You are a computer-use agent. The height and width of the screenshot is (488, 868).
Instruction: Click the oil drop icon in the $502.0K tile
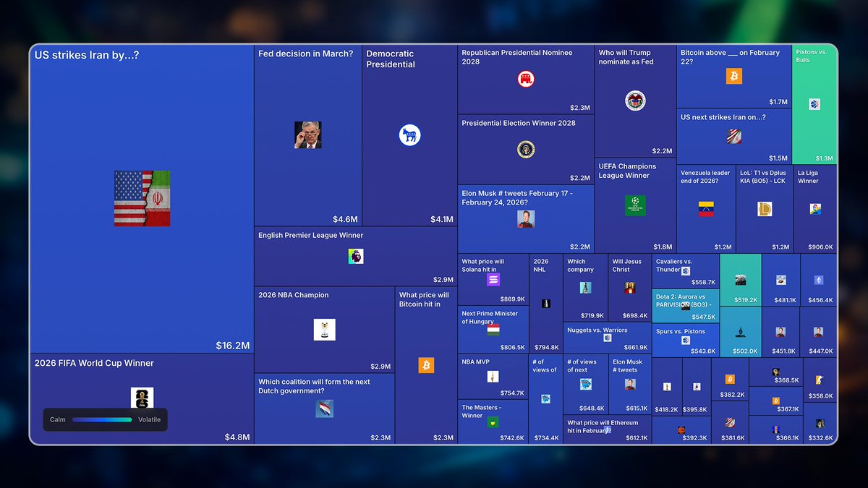(740, 333)
